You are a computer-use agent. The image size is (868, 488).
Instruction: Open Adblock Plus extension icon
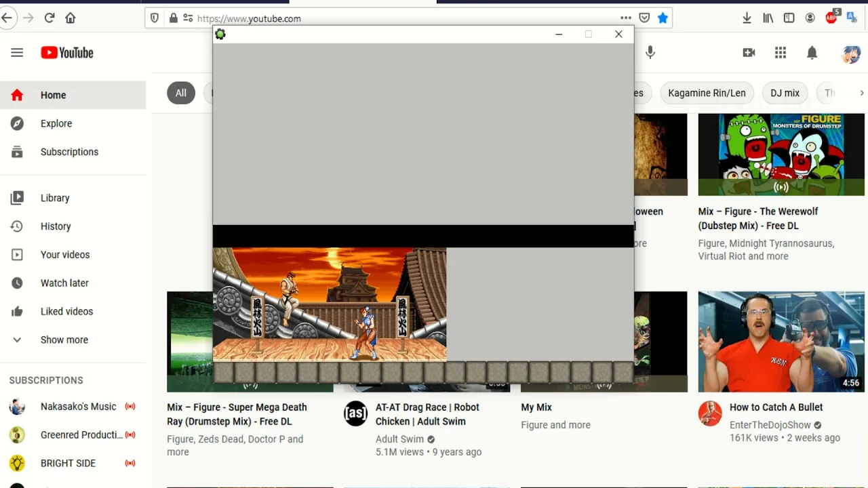point(833,17)
